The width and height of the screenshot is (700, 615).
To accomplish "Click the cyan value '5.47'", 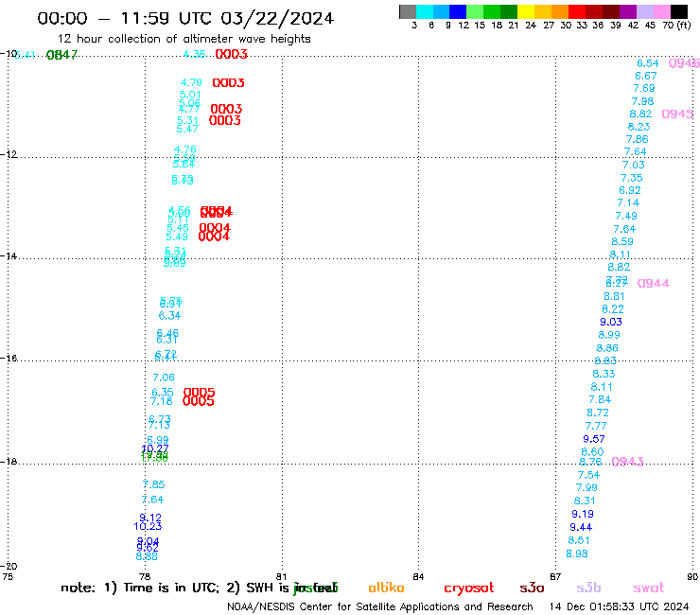I will pyautogui.click(x=187, y=129).
